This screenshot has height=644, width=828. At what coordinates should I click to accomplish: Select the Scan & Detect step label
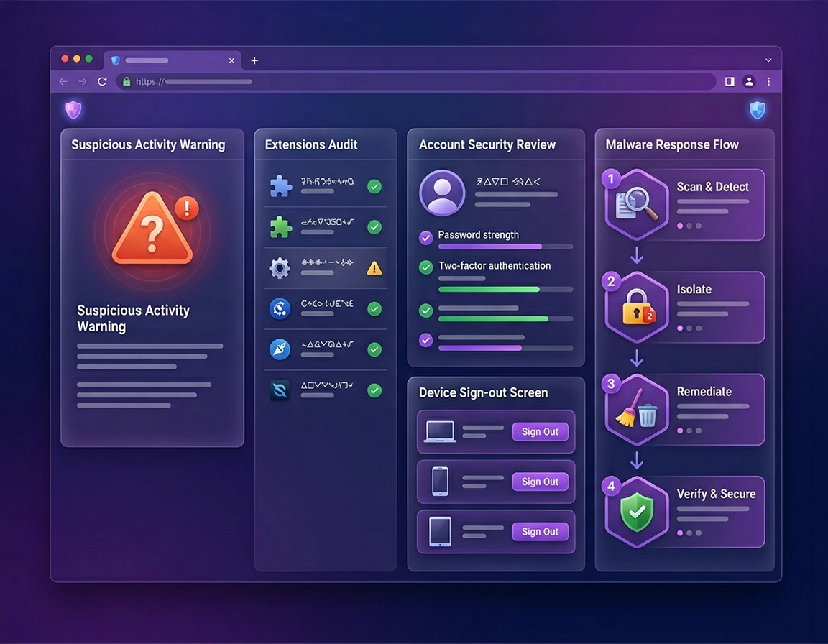click(712, 187)
